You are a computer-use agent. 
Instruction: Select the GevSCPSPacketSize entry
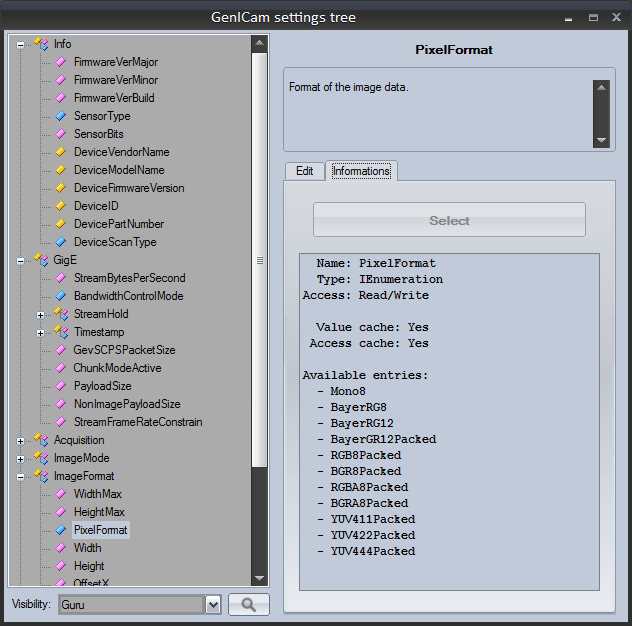point(124,350)
